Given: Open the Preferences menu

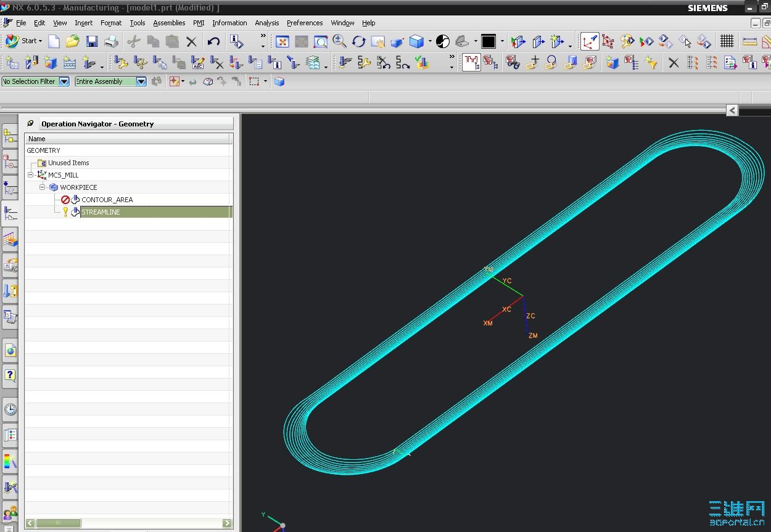Looking at the screenshot, I should 305,23.
